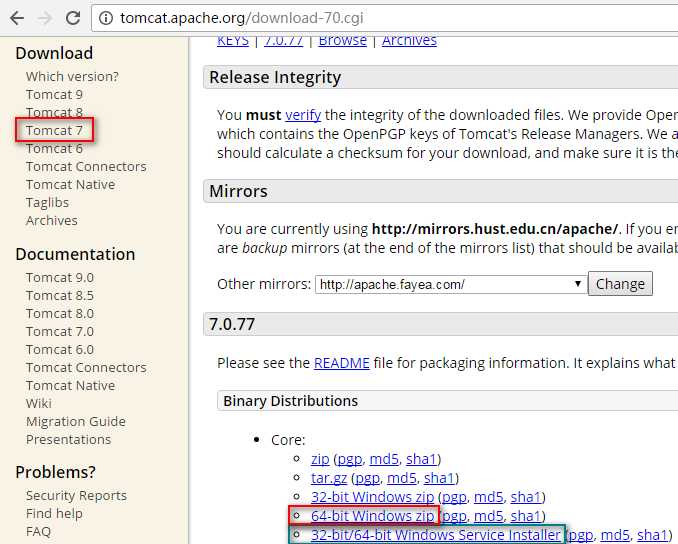Click the Archives link at the top of content
Screen dimensions: 678x544
[409, 41]
